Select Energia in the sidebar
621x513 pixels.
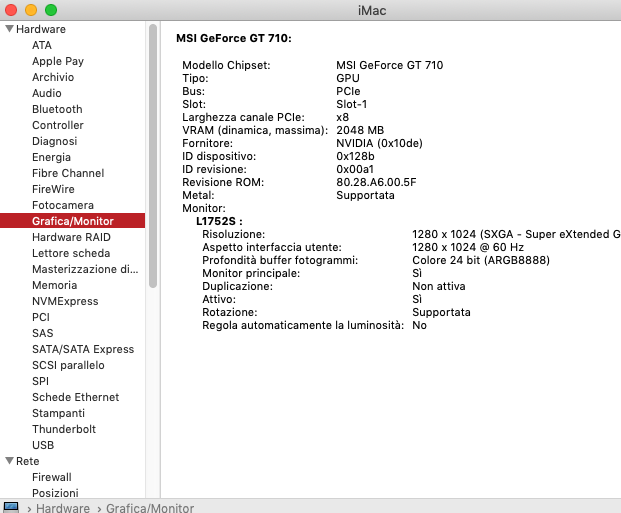(x=51, y=157)
